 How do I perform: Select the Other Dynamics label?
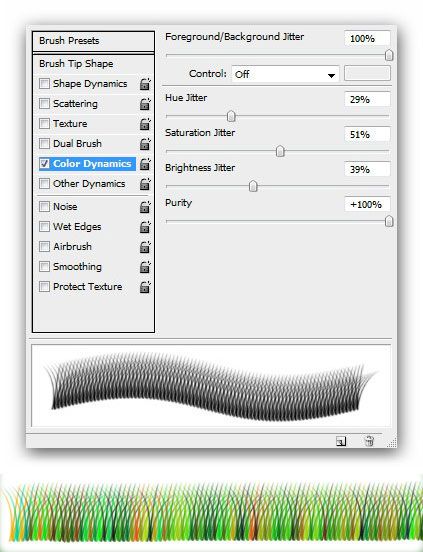tap(89, 184)
